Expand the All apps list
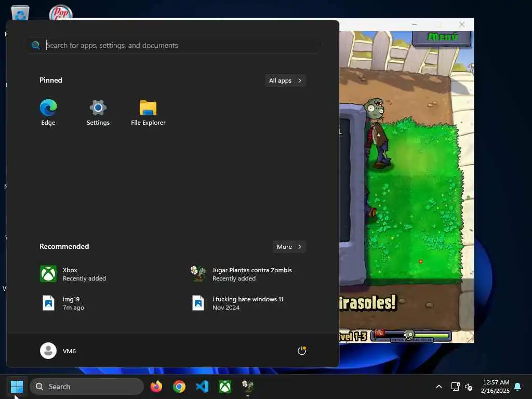The image size is (532, 399). 285,81
